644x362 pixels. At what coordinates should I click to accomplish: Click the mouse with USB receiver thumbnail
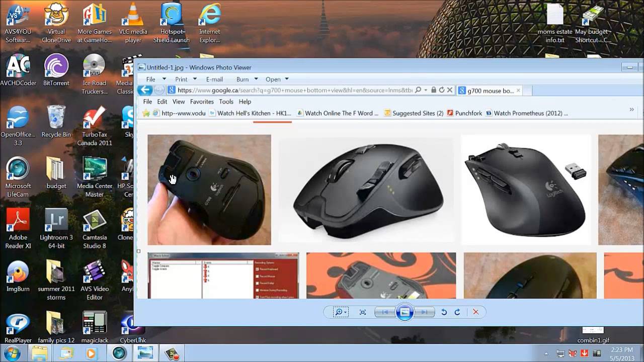tap(526, 190)
